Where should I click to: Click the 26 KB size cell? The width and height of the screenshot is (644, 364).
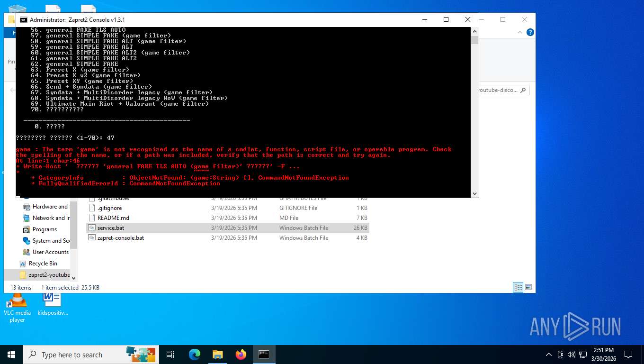[360, 228]
